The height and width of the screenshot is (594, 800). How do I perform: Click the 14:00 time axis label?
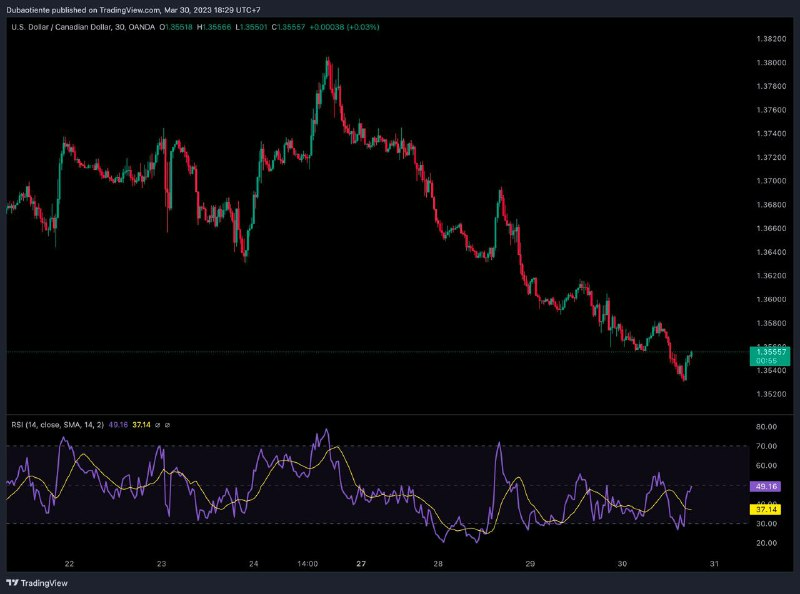(308, 565)
